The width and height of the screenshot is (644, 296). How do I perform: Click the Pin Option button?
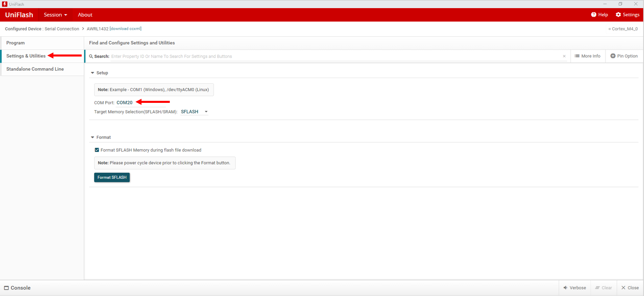pyautogui.click(x=624, y=56)
